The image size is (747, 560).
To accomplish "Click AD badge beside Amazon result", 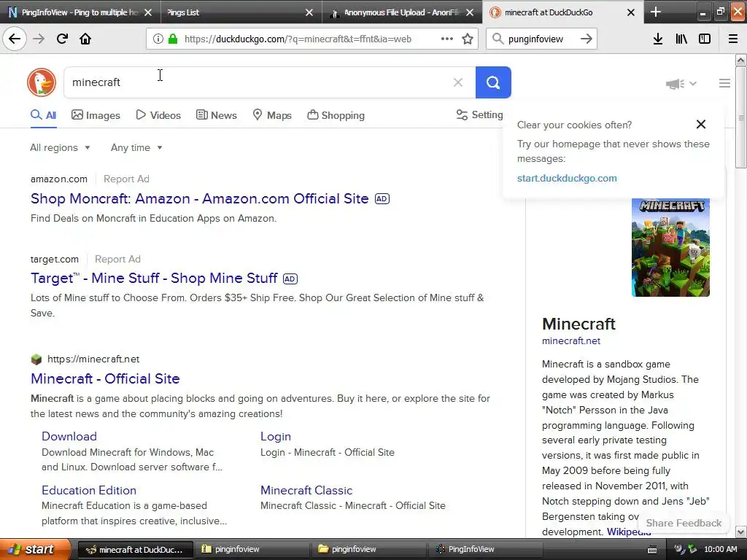I will click(382, 198).
